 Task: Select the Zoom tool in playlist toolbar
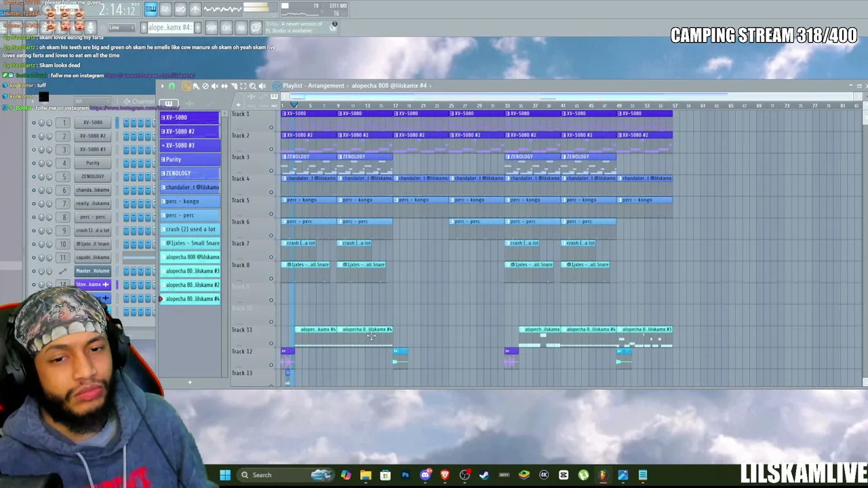click(x=253, y=86)
